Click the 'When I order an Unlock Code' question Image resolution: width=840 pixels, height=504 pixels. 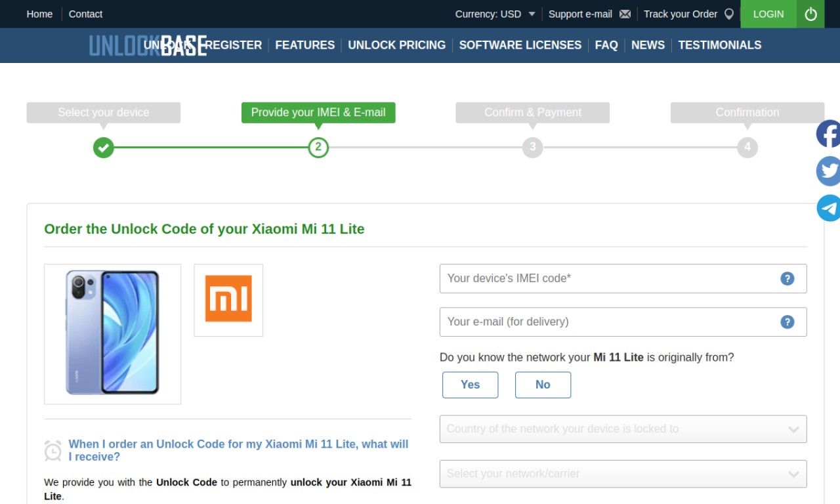point(238,451)
